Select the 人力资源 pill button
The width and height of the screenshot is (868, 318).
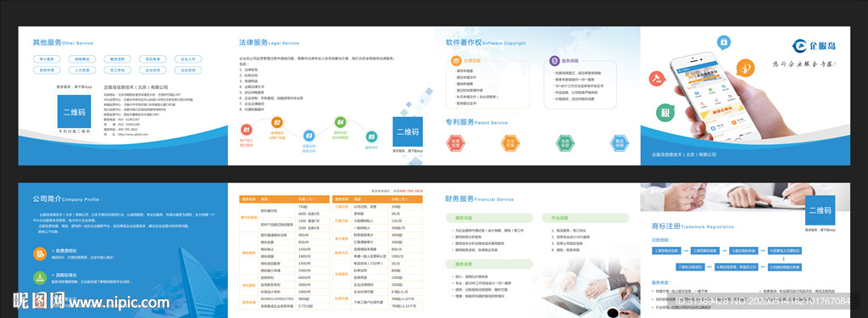click(x=82, y=70)
